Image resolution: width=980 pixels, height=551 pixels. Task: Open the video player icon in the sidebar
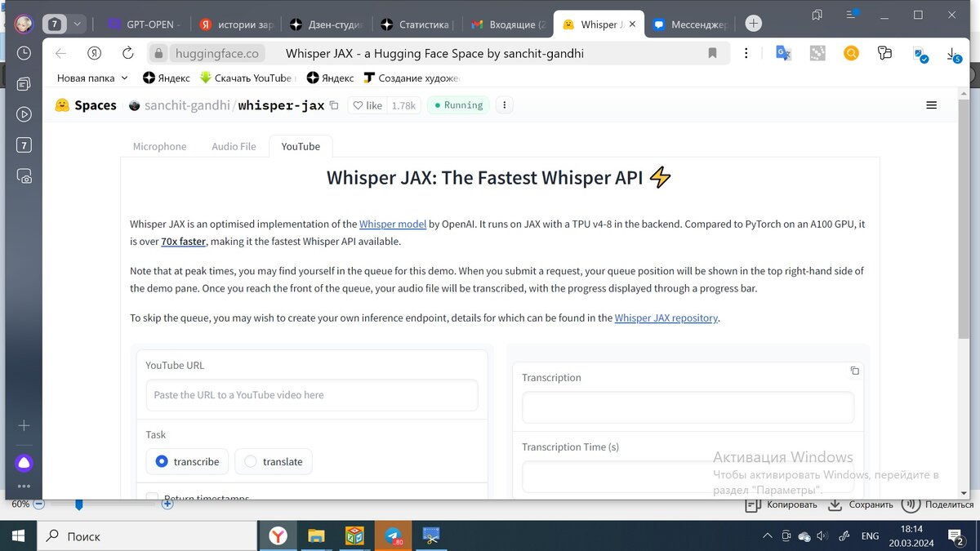(24, 114)
